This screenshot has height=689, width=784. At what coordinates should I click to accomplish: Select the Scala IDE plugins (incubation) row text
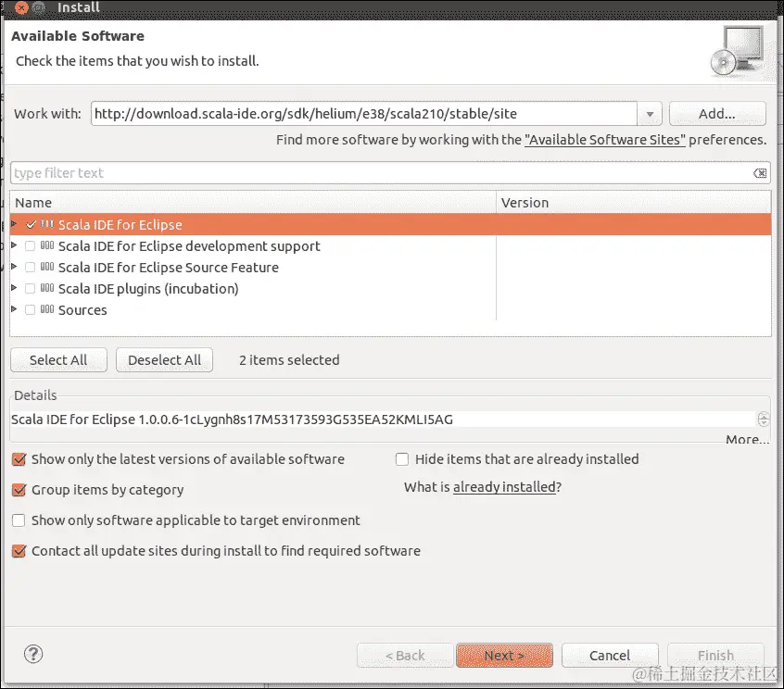pos(148,289)
